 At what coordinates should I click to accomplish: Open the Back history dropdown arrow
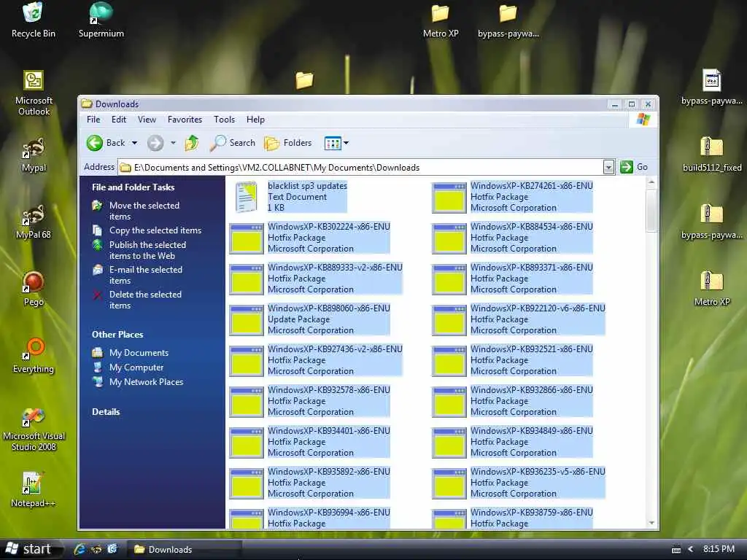point(134,143)
